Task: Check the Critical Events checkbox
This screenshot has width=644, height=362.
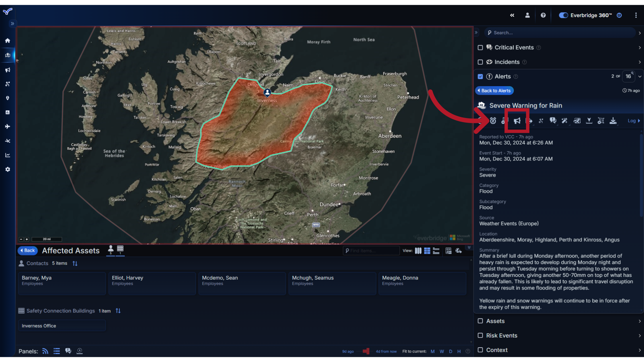Action: click(480, 48)
